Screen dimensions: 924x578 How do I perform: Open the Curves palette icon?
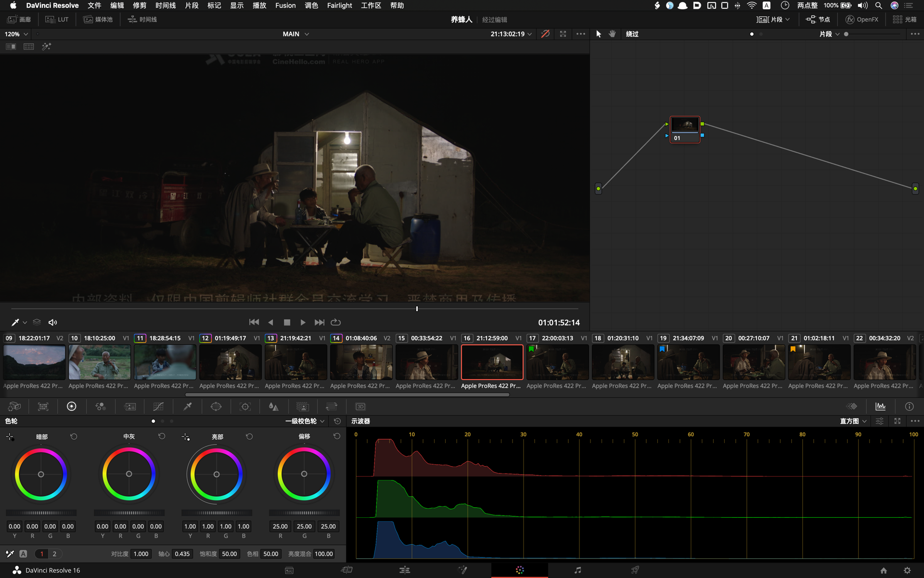[158, 407]
